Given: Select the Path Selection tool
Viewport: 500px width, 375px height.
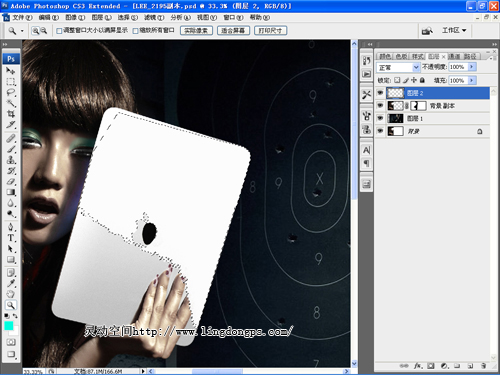Looking at the screenshot, I should click(x=11, y=249).
